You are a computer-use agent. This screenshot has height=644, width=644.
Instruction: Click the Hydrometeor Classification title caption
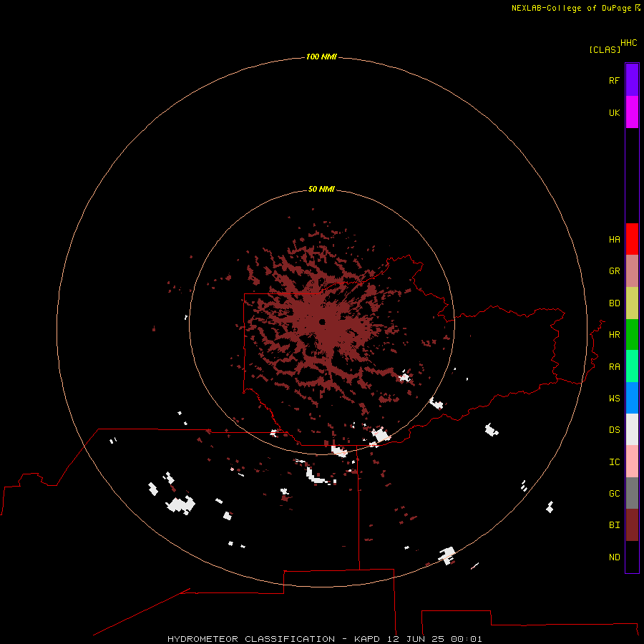pyautogui.click(x=324, y=639)
